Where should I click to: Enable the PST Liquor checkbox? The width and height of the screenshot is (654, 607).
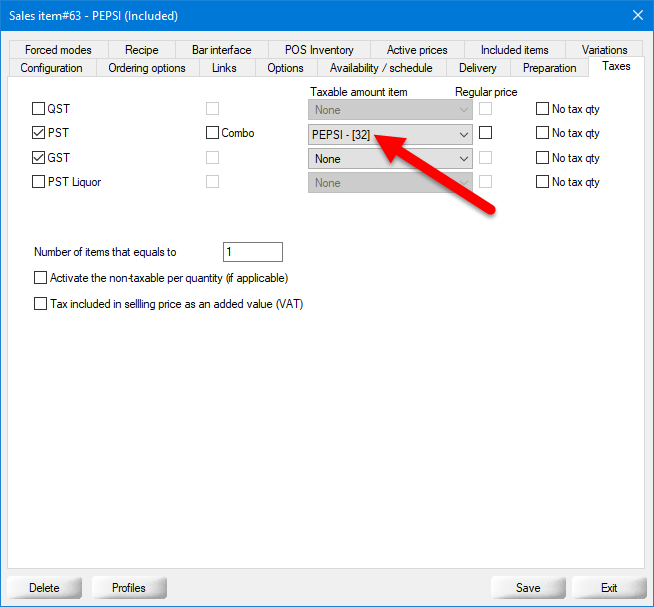[39, 183]
